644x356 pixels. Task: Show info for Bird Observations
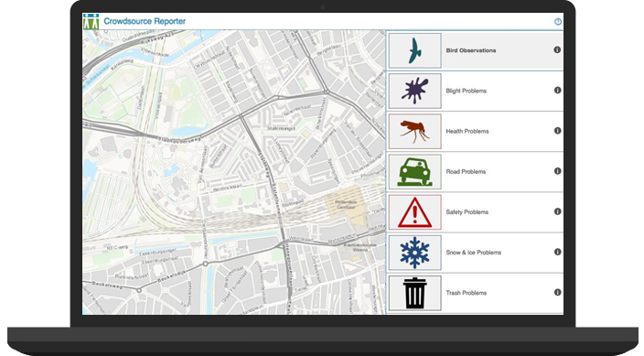557,49
